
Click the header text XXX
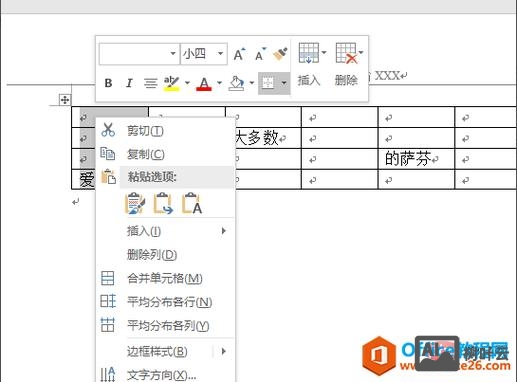point(387,76)
